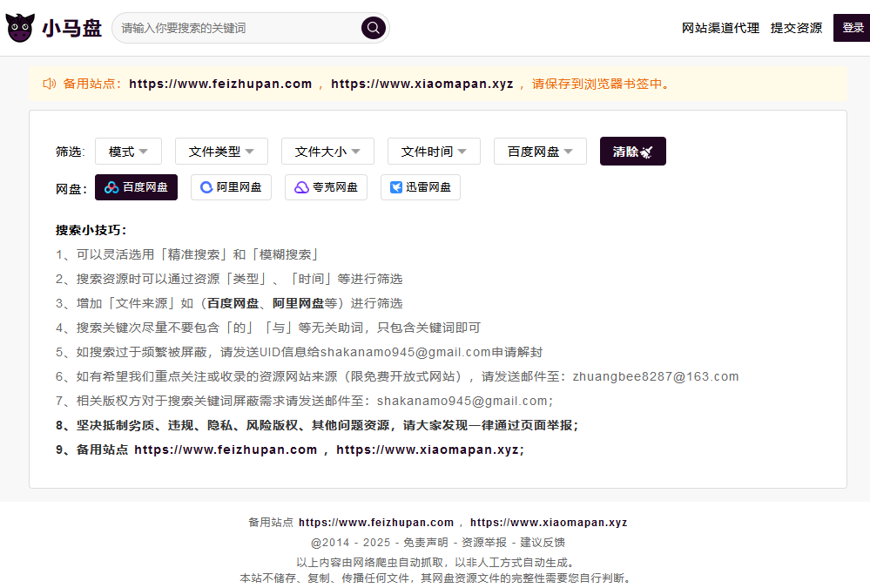Click the 小马盘 cat logo icon
Viewport: 870px width, 588px height.
click(21, 28)
